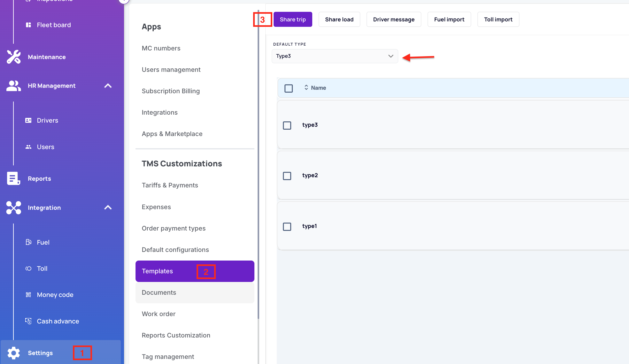The height and width of the screenshot is (364, 629).
Task: Open Users management settings
Action: tap(171, 70)
